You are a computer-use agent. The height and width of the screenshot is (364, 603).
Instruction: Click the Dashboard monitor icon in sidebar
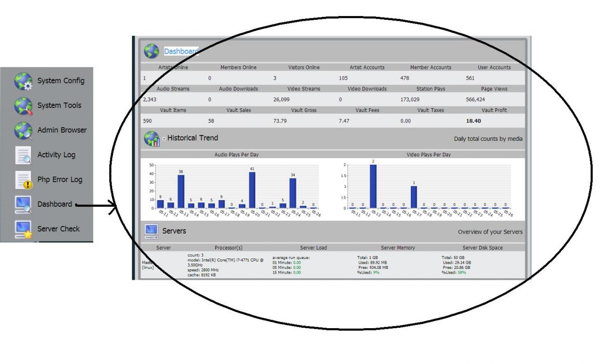[23, 204]
